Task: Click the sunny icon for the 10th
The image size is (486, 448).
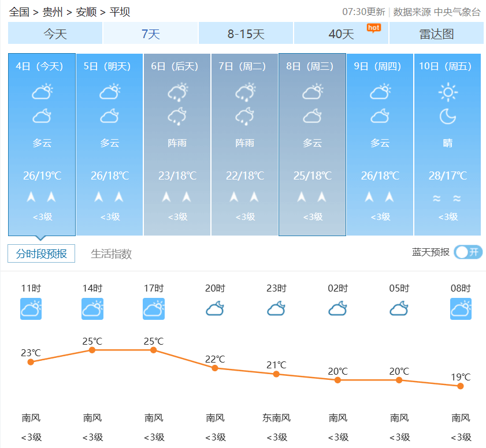Action: pos(447,92)
